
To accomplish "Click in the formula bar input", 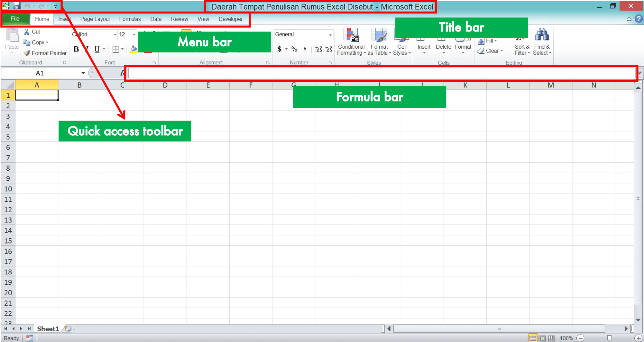I will click(382, 73).
